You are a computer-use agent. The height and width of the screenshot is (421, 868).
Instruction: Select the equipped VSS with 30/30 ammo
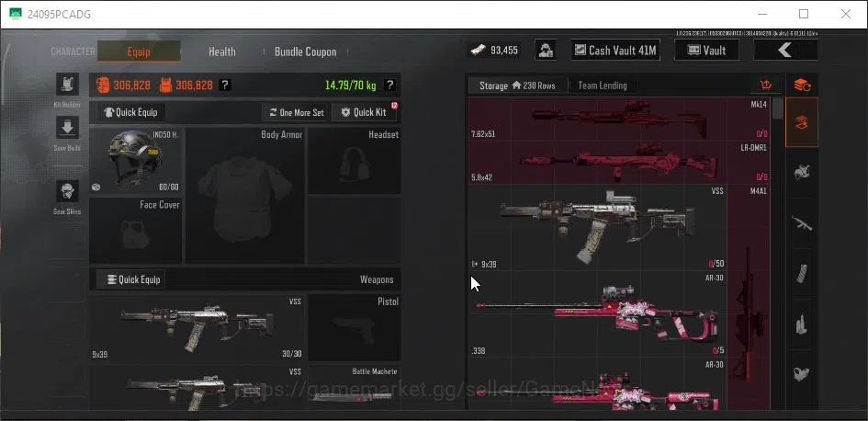tap(197, 327)
